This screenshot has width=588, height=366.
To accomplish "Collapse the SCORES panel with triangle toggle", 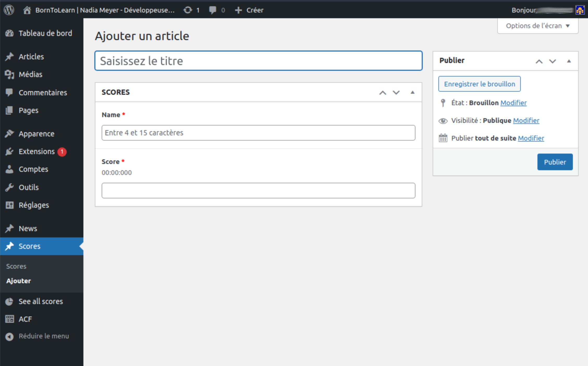I will (x=412, y=92).
